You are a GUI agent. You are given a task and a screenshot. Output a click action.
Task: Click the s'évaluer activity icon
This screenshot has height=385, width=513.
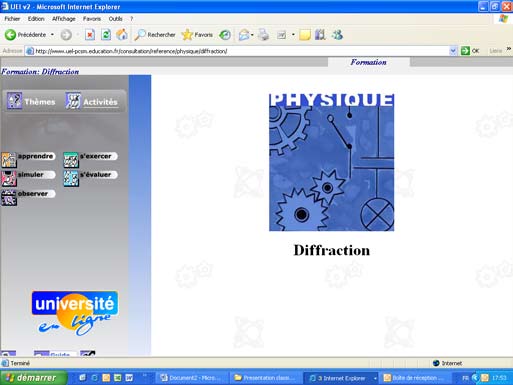(x=71, y=179)
